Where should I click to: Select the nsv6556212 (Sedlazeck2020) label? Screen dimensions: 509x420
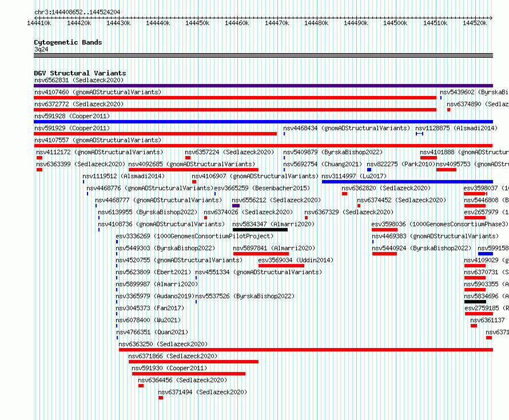276,200
